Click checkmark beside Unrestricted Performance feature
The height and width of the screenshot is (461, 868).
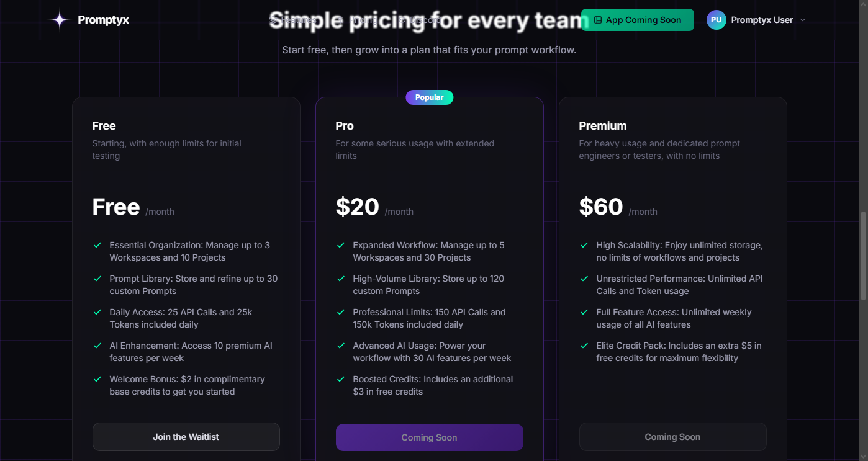[x=584, y=279]
